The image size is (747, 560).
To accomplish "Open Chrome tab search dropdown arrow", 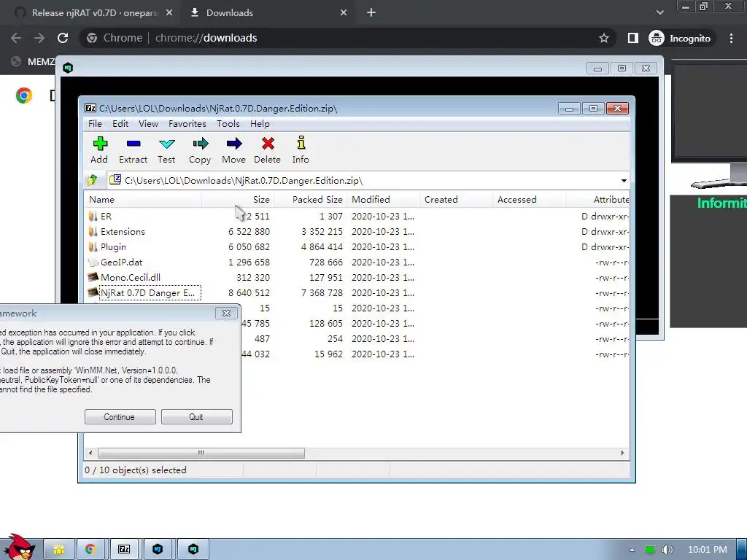I will [659, 12].
